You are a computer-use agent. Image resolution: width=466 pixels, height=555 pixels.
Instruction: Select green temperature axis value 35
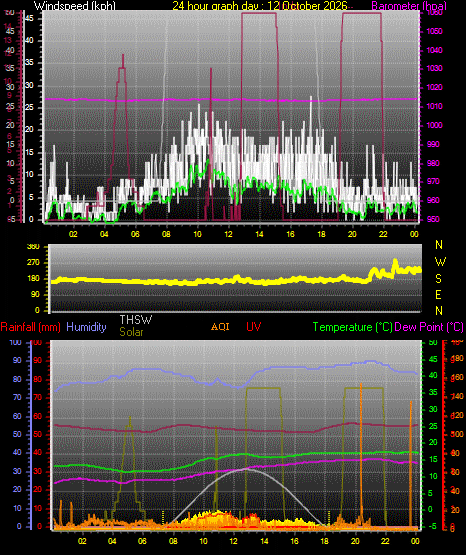(x=433, y=393)
